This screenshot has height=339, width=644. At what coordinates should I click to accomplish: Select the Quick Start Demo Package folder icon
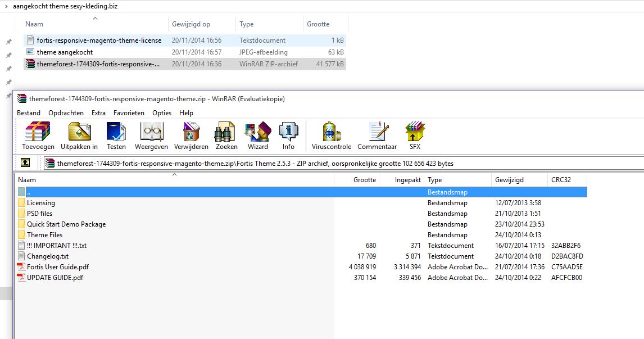tap(21, 224)
